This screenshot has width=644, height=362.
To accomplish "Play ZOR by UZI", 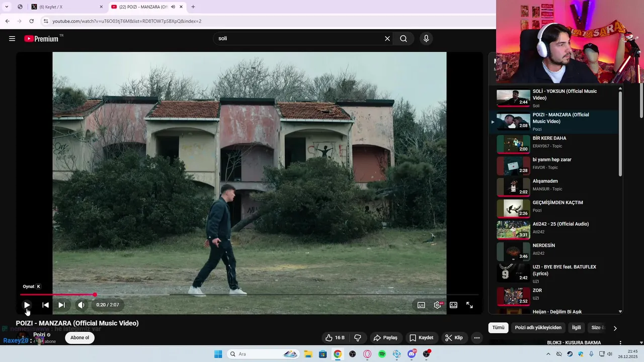I will point(553,296).
